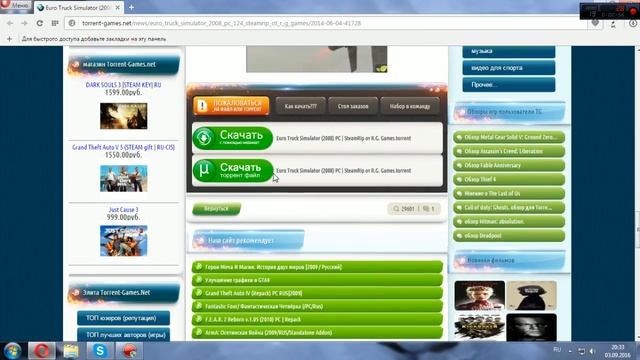Click the видео для спорта category button
This screenshot has height=360, width=640.
click(509, 68)
